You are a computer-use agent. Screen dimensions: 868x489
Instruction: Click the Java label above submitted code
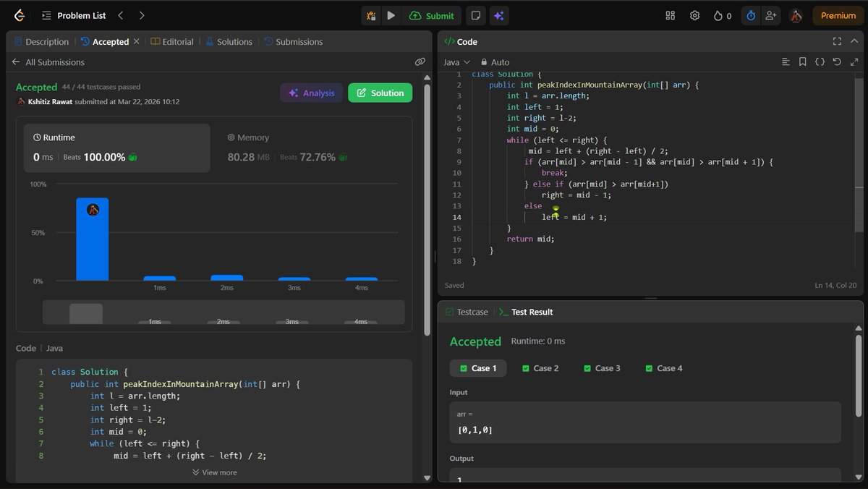[x=54, y=348]
